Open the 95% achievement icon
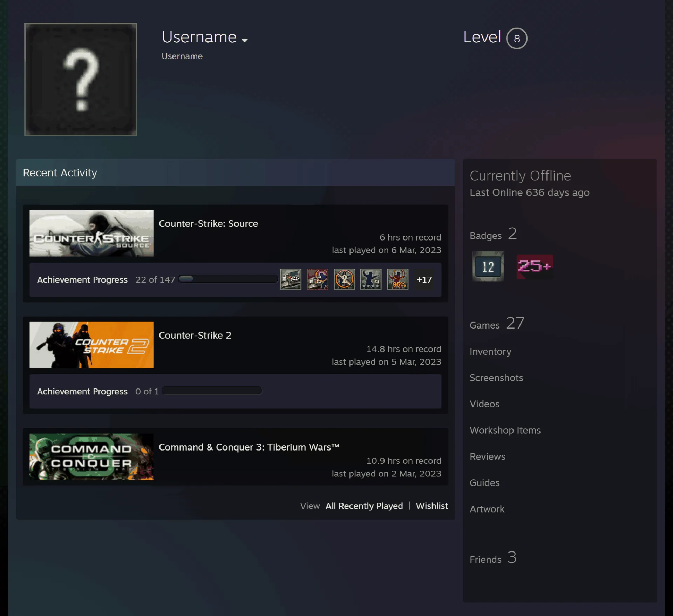This screenshot has height=616, width=673. 397,279
